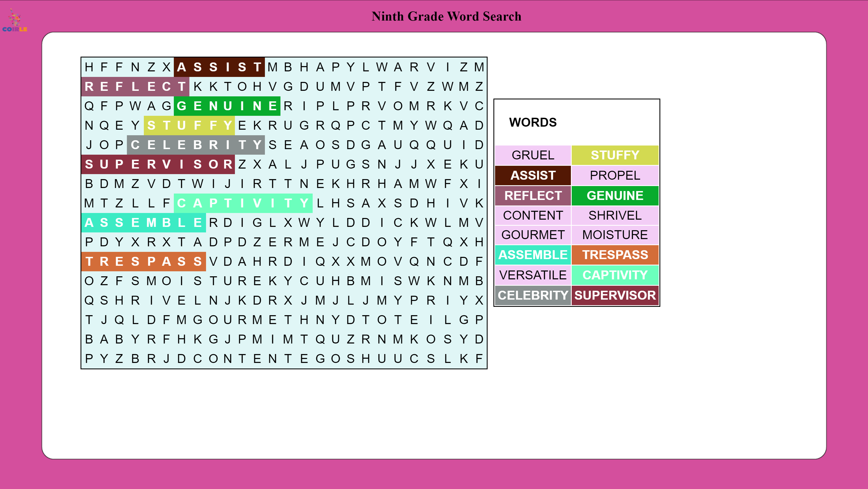
Task: Click the bottom-right letter F of grid
Action: pyautogui.click(x=479, y=359)
